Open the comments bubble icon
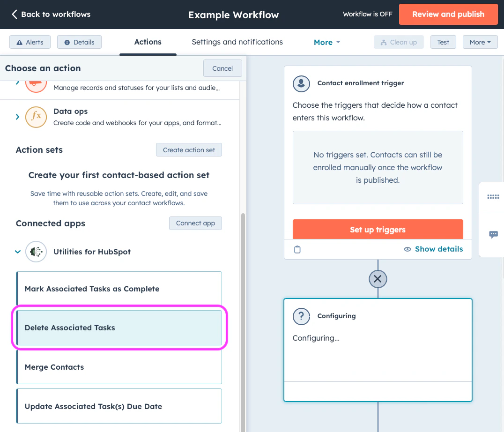This screenshot has width=504, height=432. 492,234
